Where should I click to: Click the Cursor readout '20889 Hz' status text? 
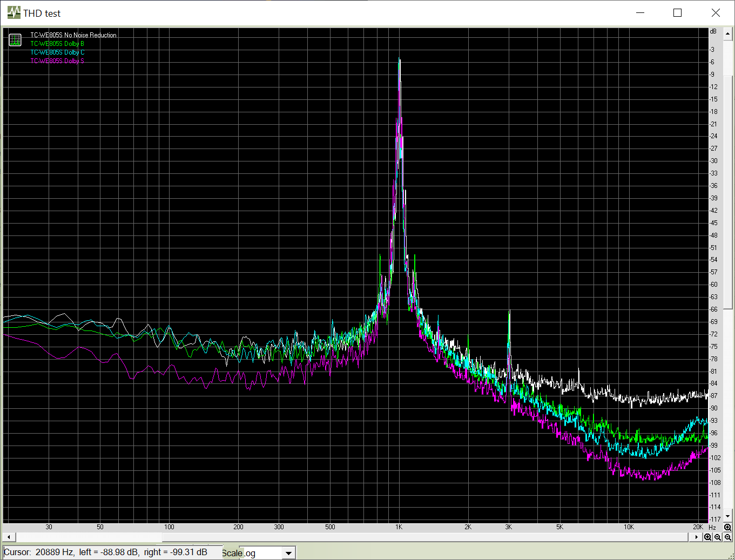[55, 552]
